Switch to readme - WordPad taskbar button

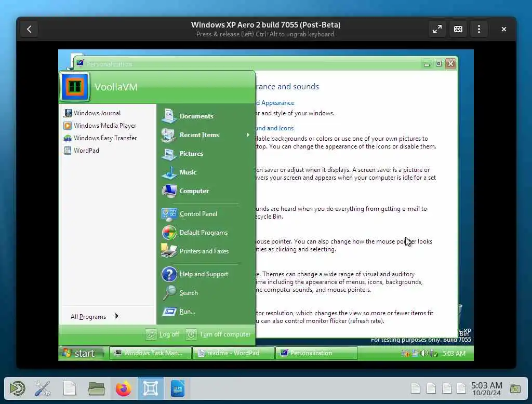pyautogui.click(x=233, y=353)
